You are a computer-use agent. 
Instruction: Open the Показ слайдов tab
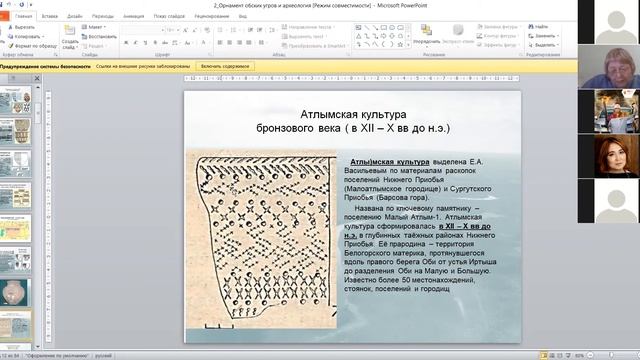pos(169,16)
